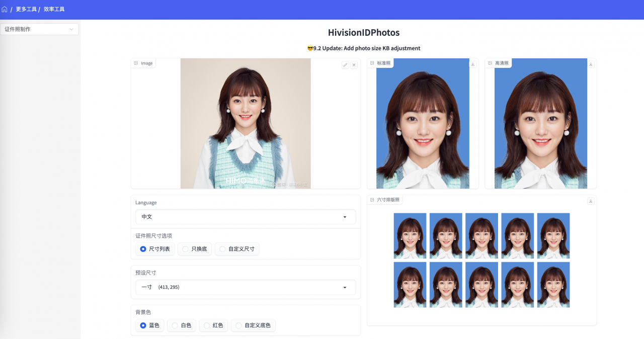Choose 红色 background color
This screenshot has height=339, width=644.
(213, 325)
